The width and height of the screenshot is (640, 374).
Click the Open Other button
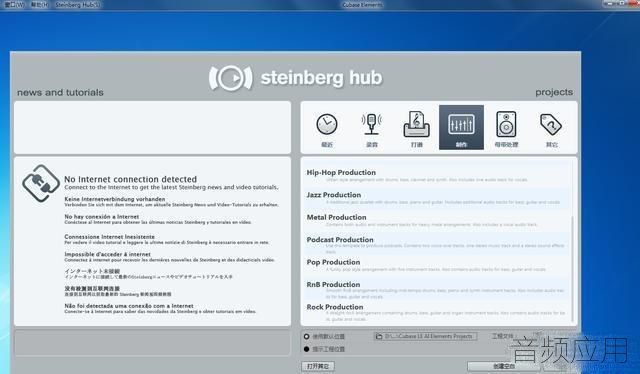(318, 366)
